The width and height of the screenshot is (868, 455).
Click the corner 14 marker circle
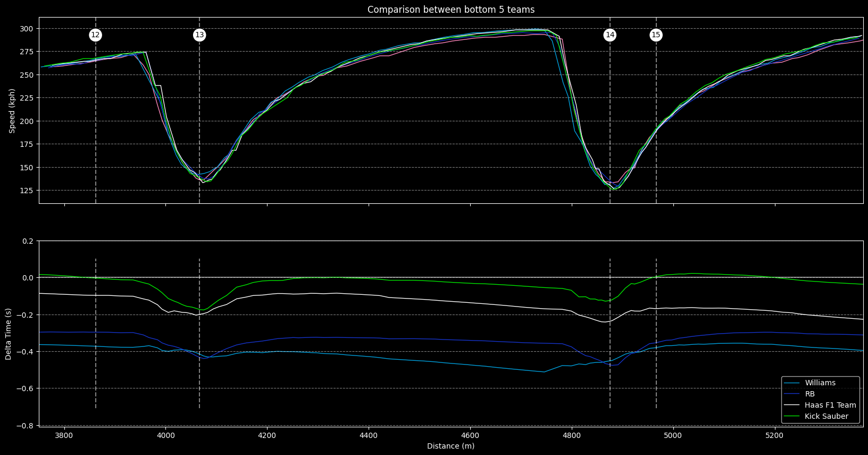(610, 35)
